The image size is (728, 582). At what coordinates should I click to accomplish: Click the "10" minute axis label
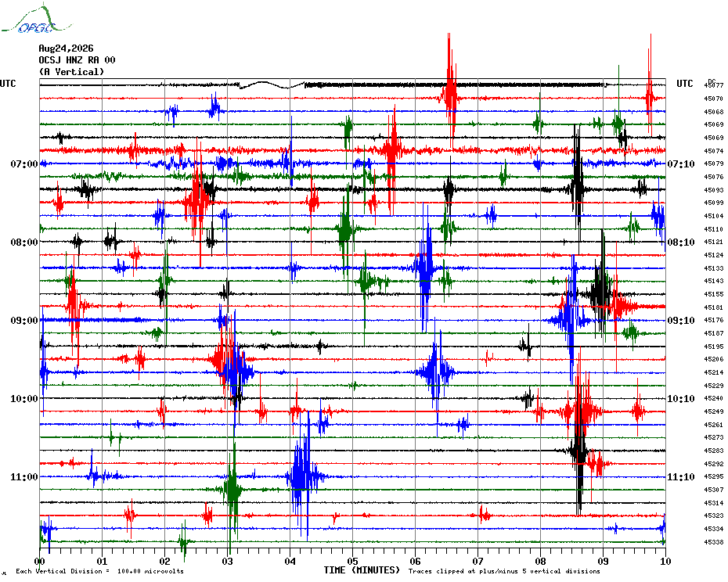(666, 561)
